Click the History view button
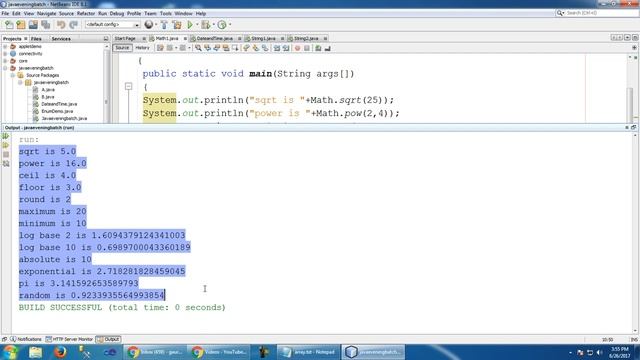Screen dimensions: 640x360 coord(142,48)
